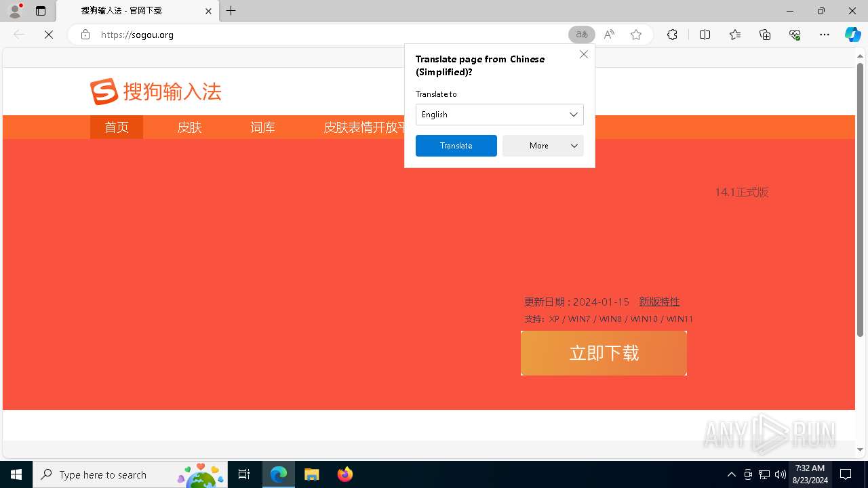The width and height of the screenshot is (868, 488).
Task: Open the Extensions puzzle icon
Action: pos(672,35)
